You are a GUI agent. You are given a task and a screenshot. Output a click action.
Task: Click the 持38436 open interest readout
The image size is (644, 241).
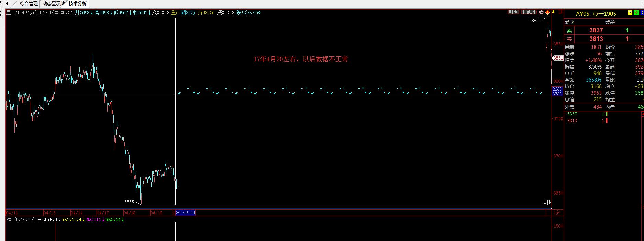click(x=206, y=12)
